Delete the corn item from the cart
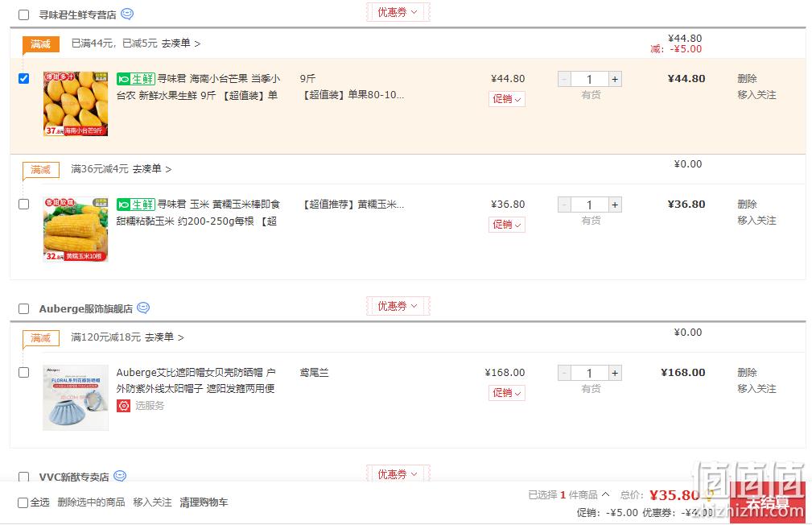The image size is (812, 525). click(x=748, y=205)
